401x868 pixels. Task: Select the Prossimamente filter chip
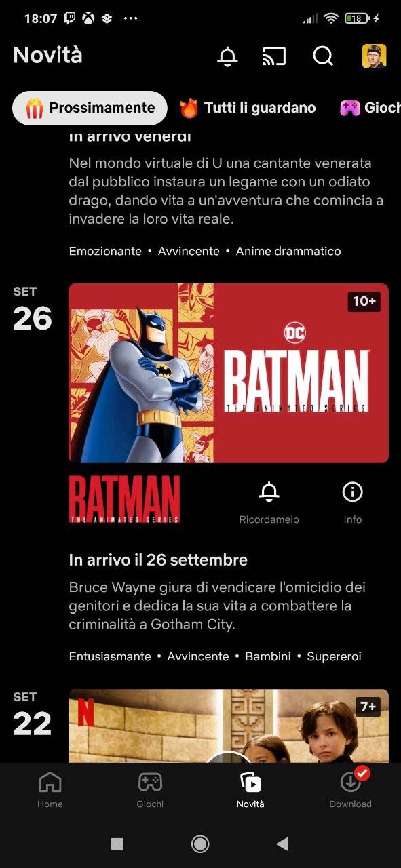click(x=90, y=108)
